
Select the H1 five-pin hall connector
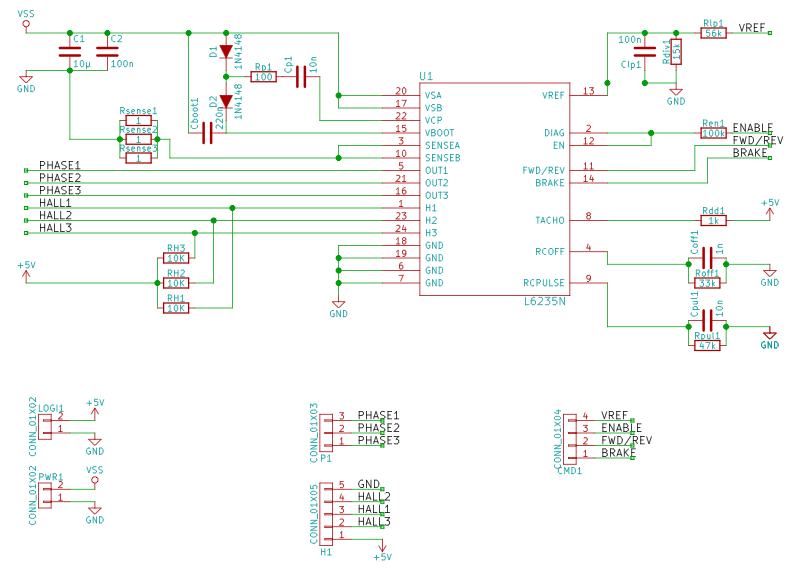[326, 514]
